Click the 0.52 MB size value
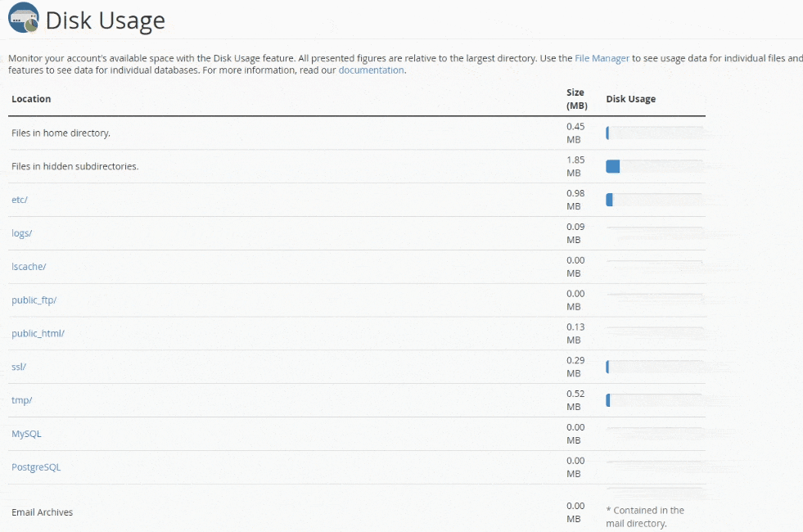The width and height of the screenshot is (803, 532). tap(575, 400)
